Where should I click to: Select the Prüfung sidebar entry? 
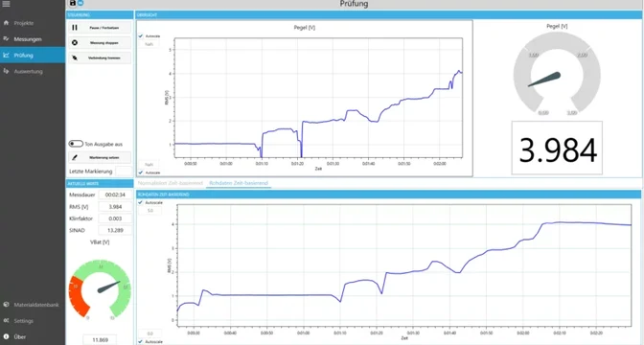33,55
